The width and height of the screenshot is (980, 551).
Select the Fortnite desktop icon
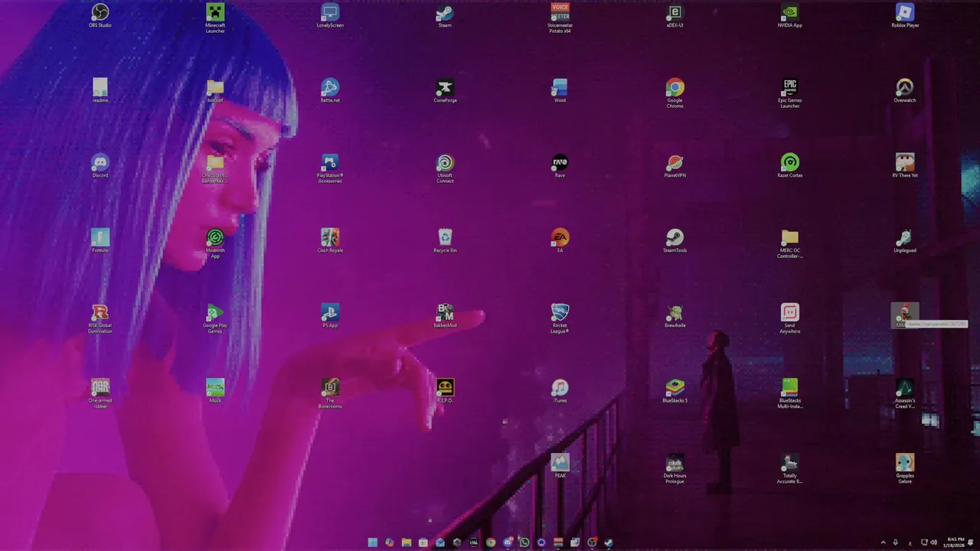click(100, 241)
